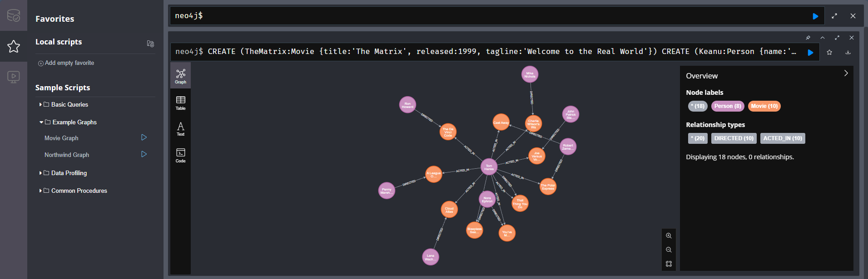868x279 pixels.
Task: Create new folder in Local scripts
Action: click(x=150, y=44)
